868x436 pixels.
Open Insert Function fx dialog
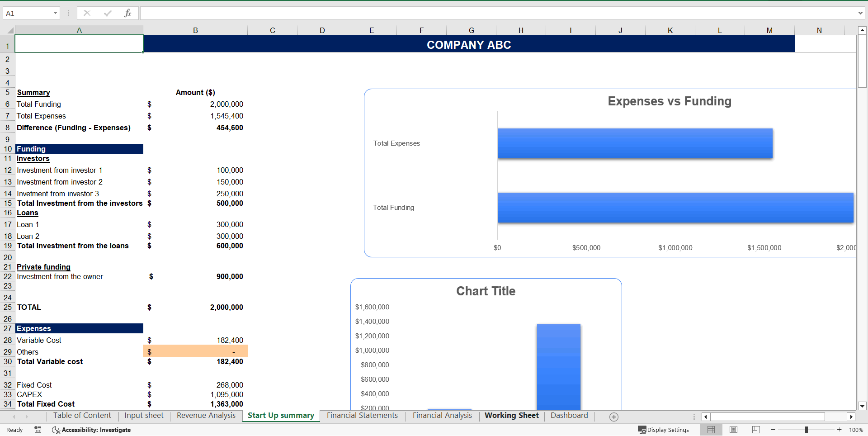127,13
